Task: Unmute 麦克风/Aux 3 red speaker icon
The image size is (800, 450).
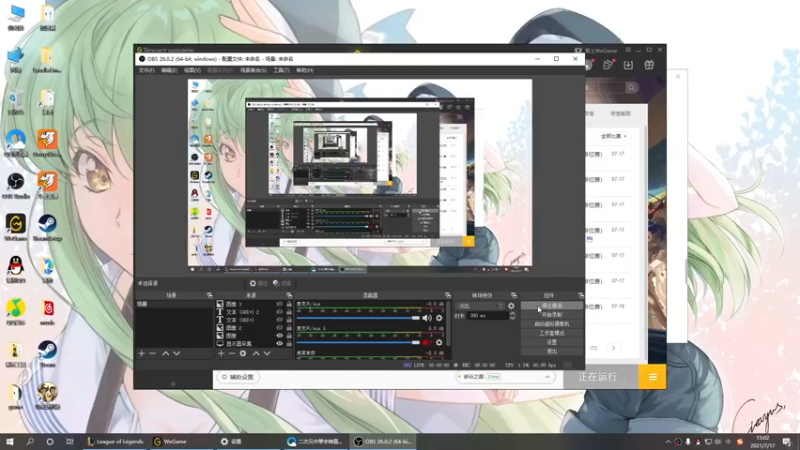Action: tap(427, 342)
